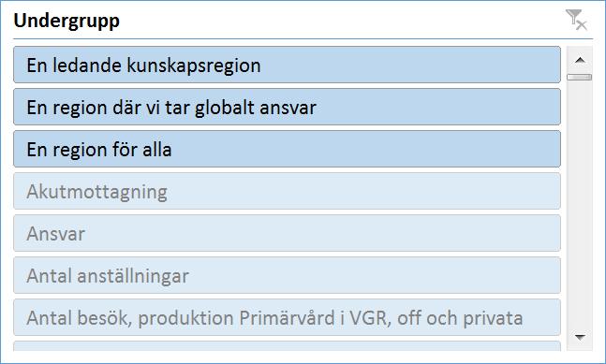The image size is (606, 364).
Task: Click the scrollbar track below the thumb
Action: coord(580,203)
